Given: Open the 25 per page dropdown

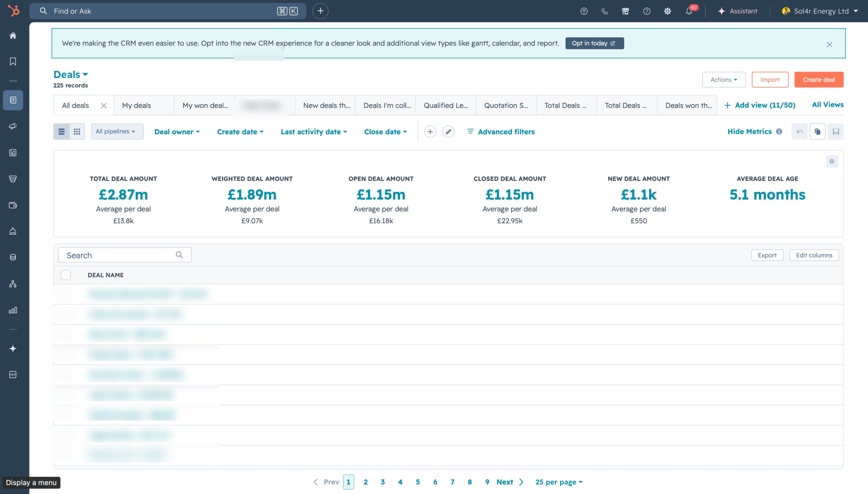Looking at the screenshot, I should coord(558,482).
